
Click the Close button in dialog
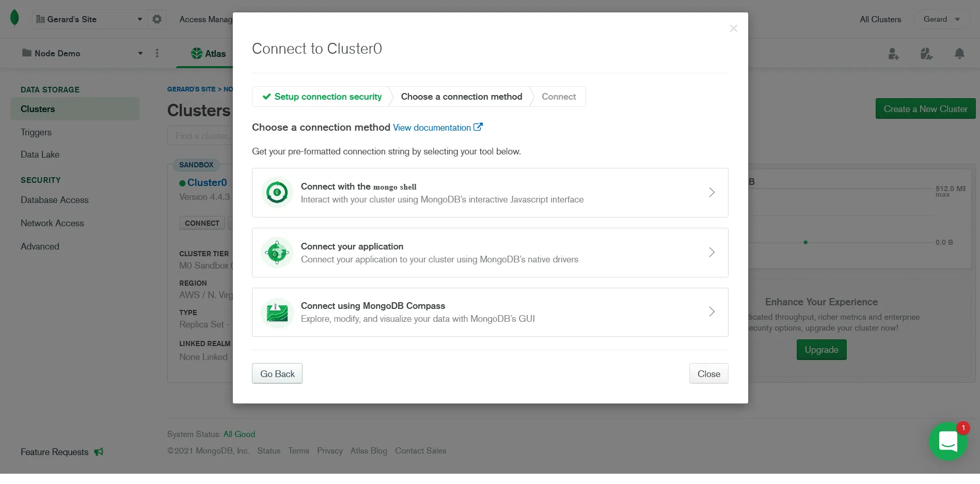tap(708, 373)
